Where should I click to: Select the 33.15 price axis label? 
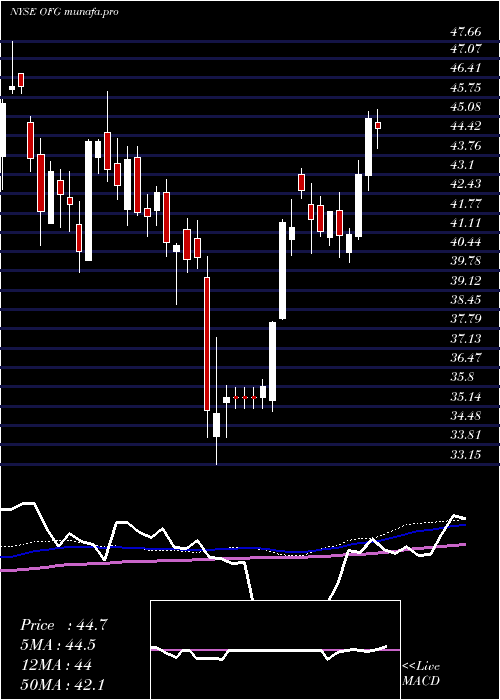pos(466,455)
